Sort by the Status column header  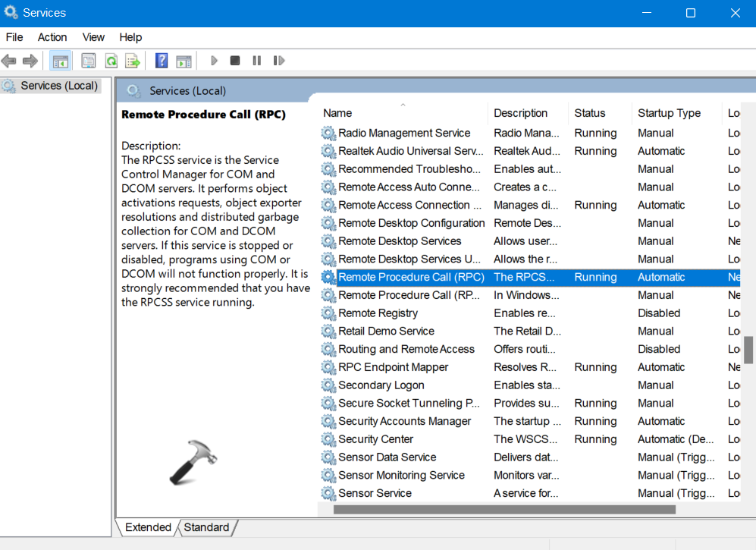[x=589, y=113]
